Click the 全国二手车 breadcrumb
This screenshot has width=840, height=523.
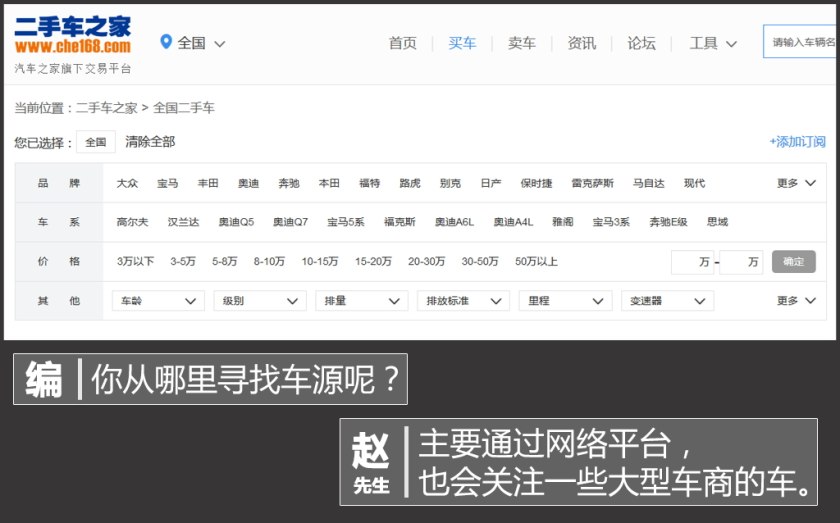pos(184,108)
